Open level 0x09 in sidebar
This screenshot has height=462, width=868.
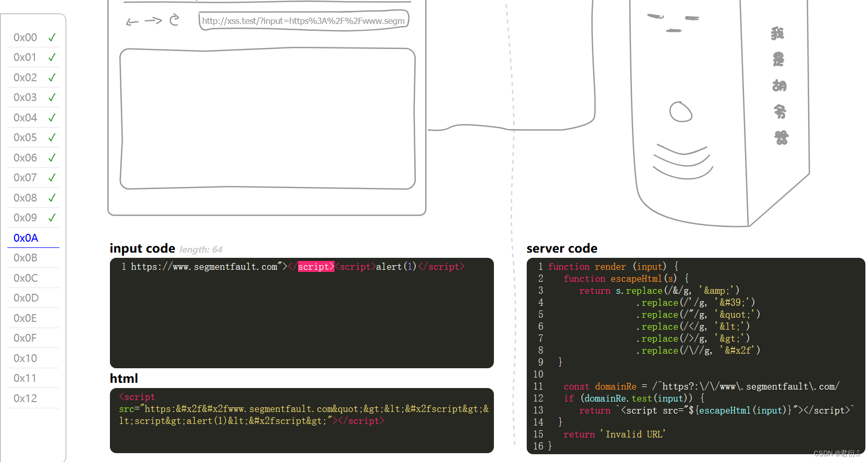[33, 218]
